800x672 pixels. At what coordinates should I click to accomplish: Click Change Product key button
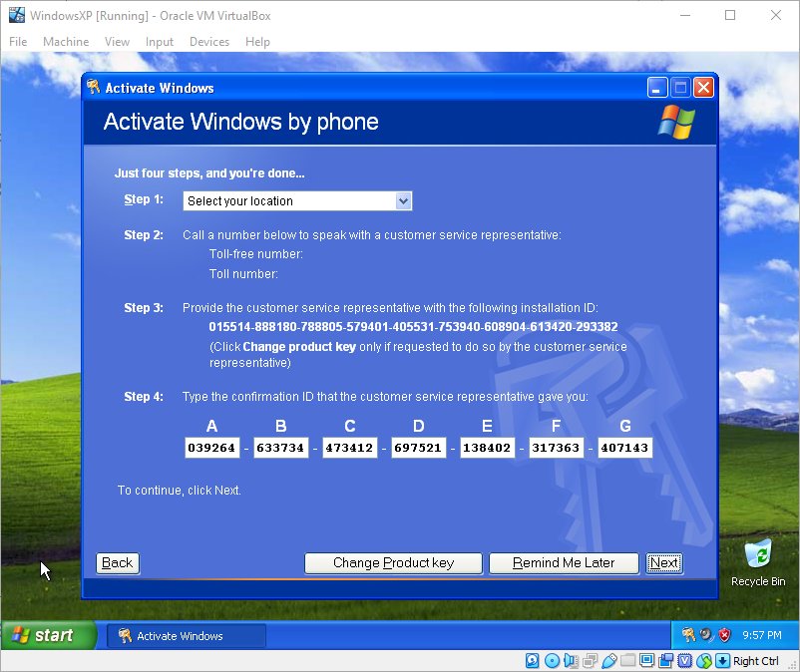393,563
